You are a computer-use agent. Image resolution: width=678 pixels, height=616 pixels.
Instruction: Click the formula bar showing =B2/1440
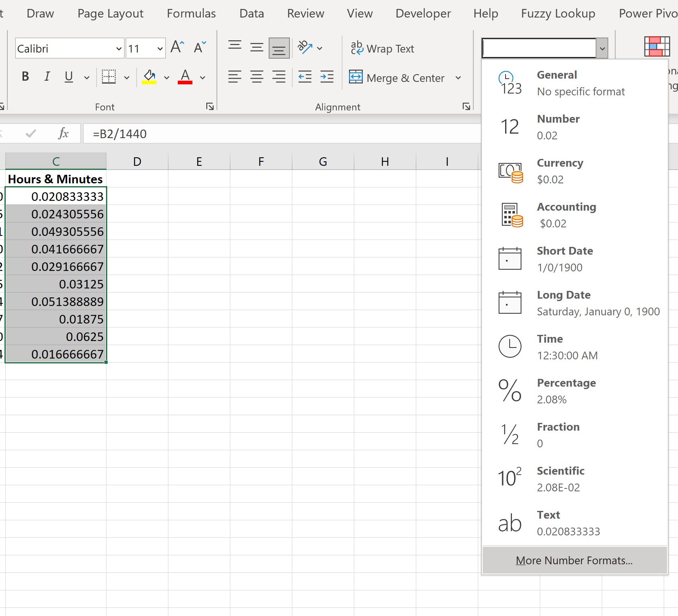tap(245, 133)
